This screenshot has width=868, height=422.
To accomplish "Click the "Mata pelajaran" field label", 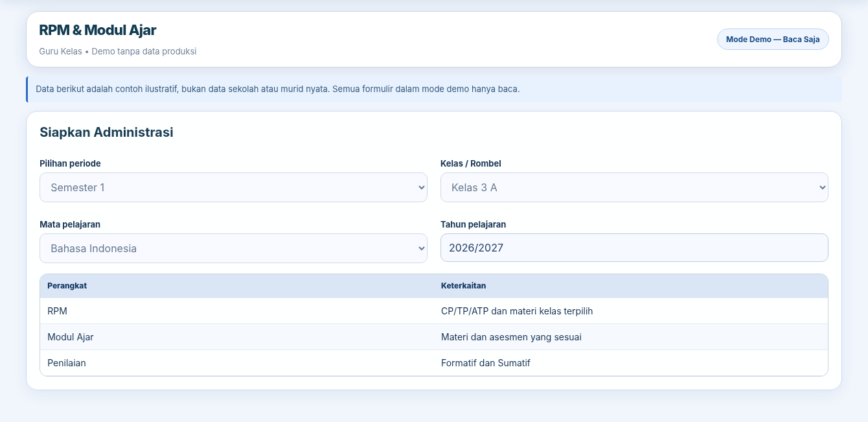I will point(70,224).
